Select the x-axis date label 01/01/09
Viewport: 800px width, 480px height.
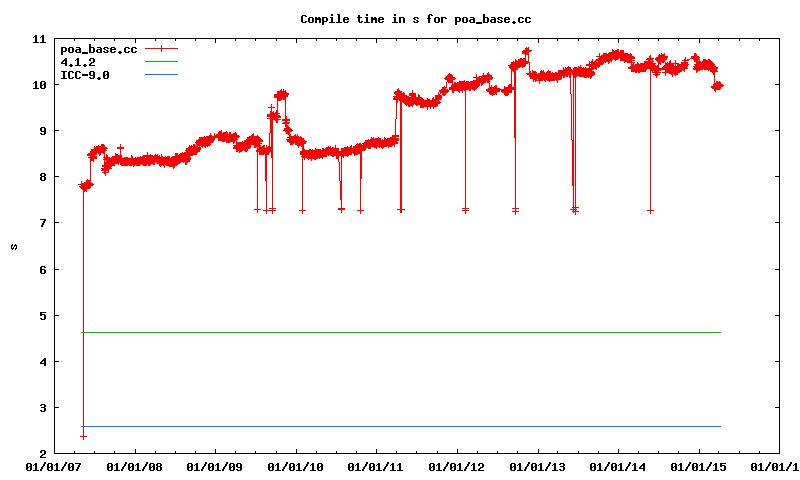tap(215, 466)
